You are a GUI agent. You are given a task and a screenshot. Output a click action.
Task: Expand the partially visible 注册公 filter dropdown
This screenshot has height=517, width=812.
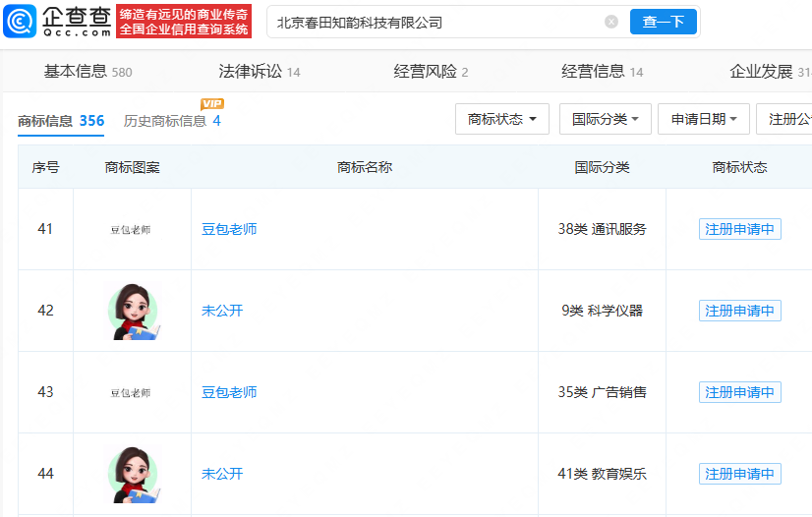point(784,119)
